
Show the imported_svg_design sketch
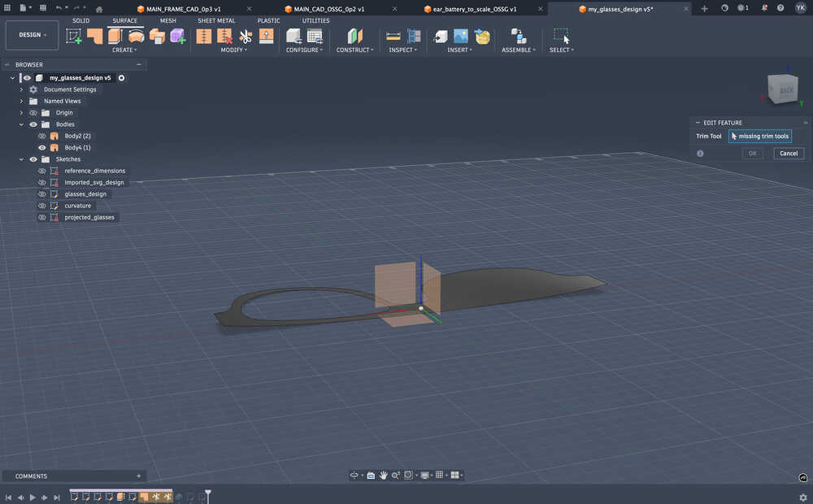tap(42, 183)
